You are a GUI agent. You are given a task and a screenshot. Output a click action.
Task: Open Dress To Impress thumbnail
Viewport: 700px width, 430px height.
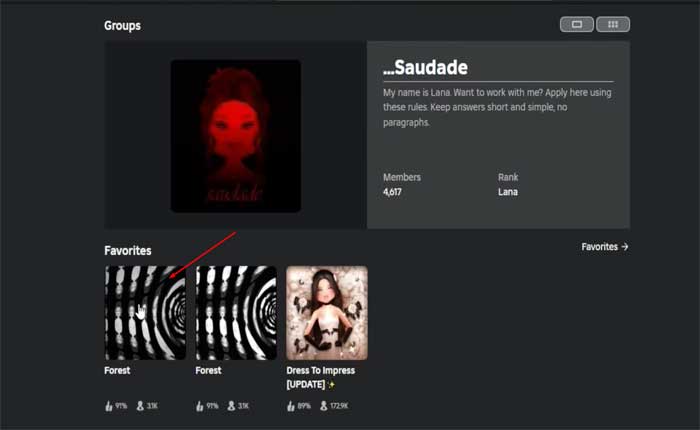[327, 313]
